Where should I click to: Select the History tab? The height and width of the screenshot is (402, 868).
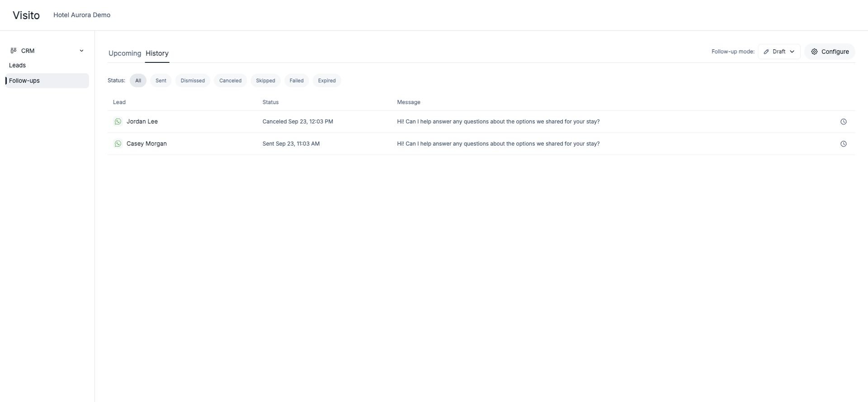coord(157,53)
